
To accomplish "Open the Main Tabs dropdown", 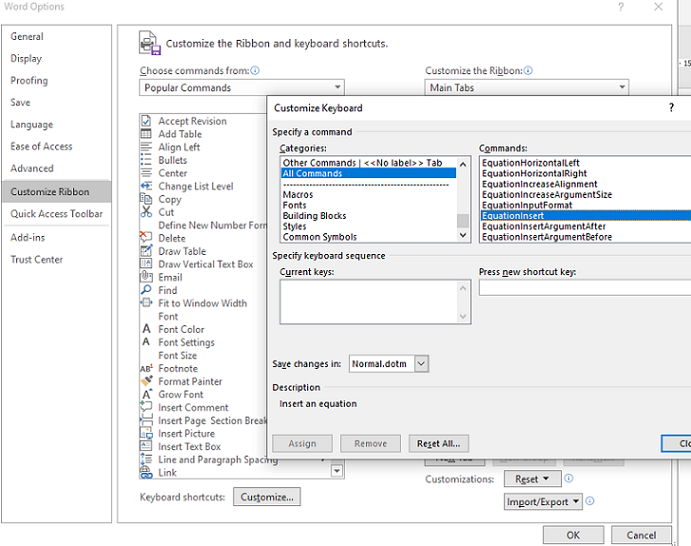I will click(526, 87).
